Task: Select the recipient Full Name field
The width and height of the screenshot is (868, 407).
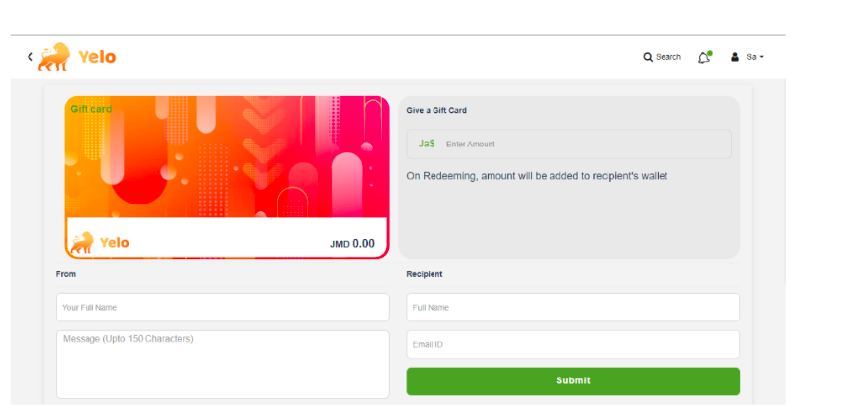Action: [573, 308]
